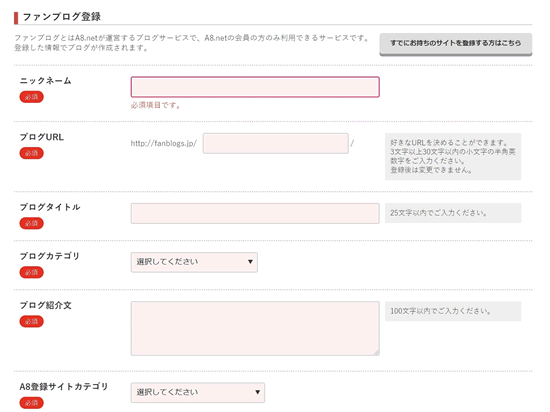Image resolution: width=550 pixels, height=412 pixels.
Task: Click the A8登録サイトカテゴリ label
Action: pos(64,386)
